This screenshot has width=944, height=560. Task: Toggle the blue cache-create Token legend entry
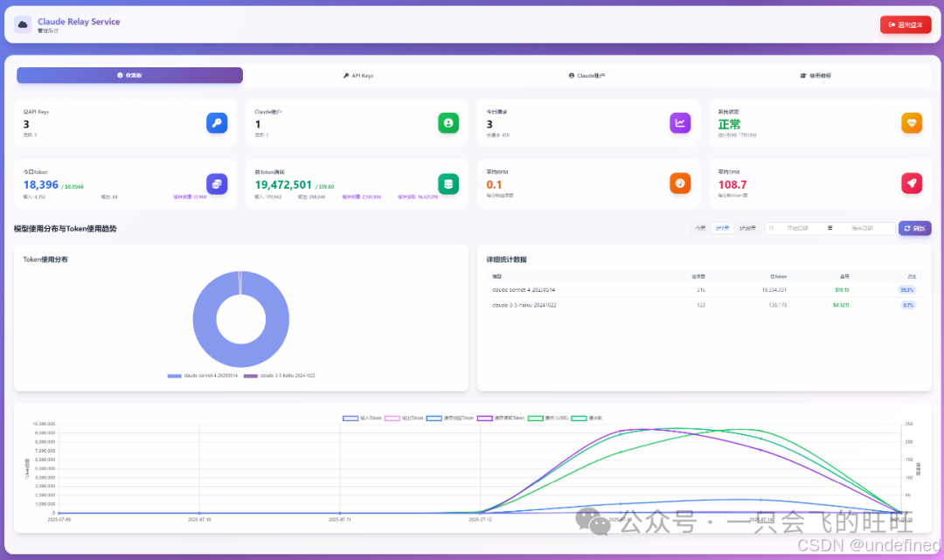450,418
